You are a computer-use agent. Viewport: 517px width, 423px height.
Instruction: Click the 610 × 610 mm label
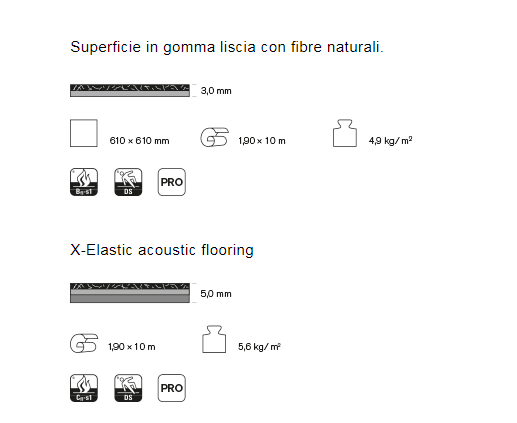pyautogui.click(x=139, y=141)
